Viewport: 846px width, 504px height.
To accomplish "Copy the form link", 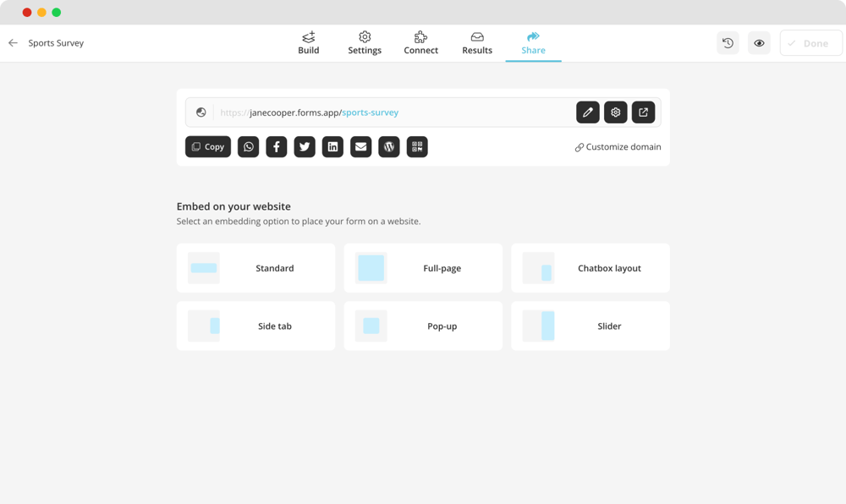I will click(x=207, y=146).
